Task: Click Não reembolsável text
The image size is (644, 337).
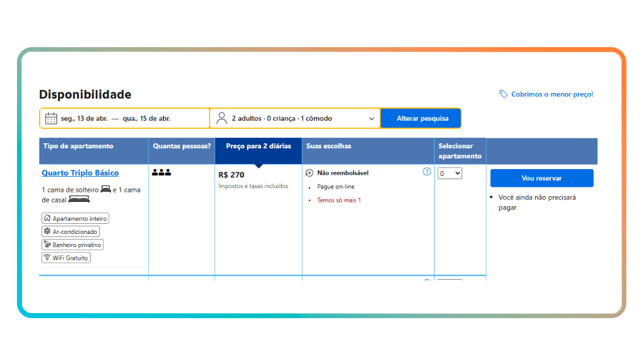Action: coord(343,173)
